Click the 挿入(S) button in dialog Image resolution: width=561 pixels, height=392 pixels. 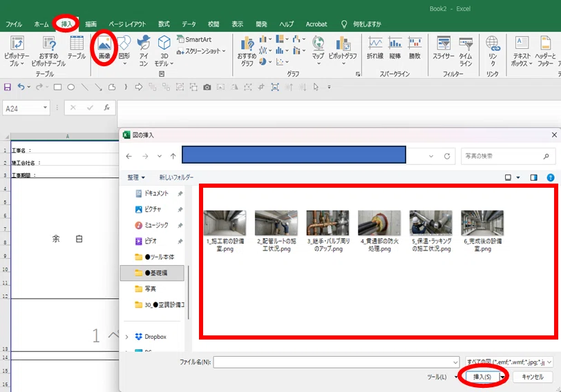[482, 377]
